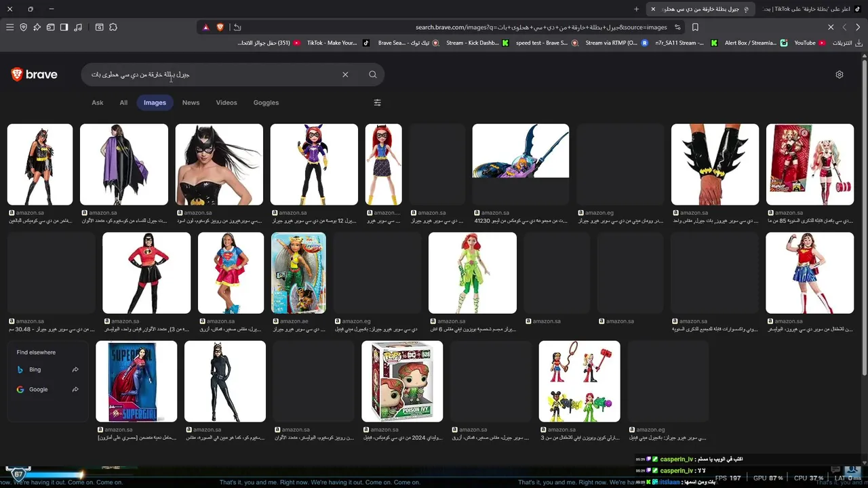Open the black Catwoman costume image
This screenshot has height=488, width=868.
225,382
